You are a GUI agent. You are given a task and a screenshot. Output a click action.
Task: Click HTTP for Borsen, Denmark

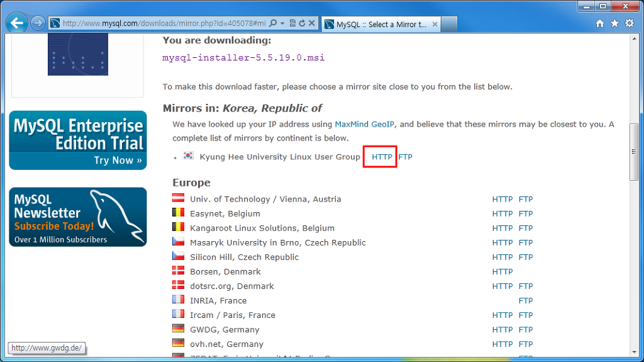(502, 271)
